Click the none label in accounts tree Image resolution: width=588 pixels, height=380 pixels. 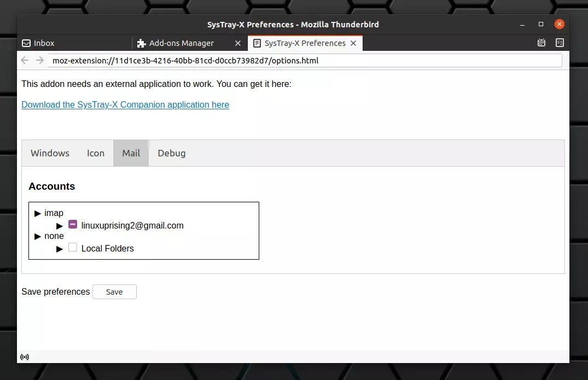(x=54, y=236)
